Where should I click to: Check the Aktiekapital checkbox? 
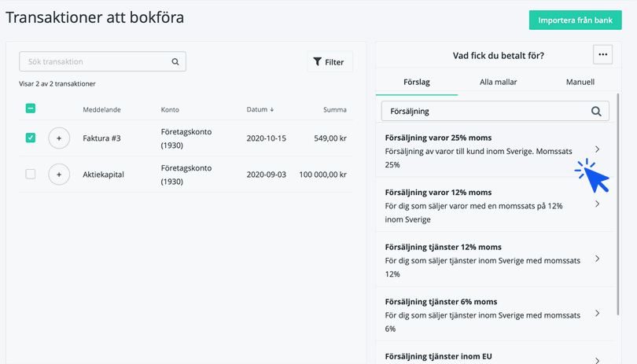click(x=31, y=174)
